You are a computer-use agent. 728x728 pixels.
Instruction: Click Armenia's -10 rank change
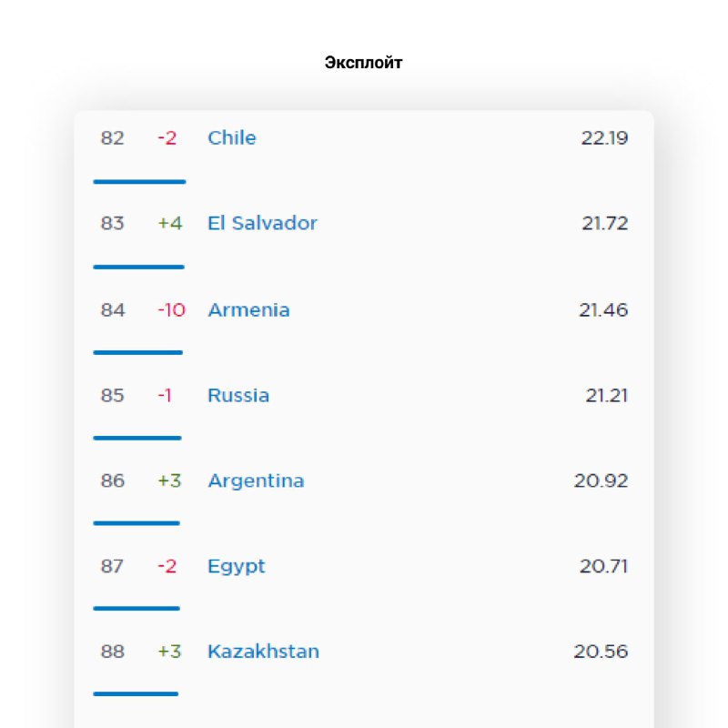pyautogui.click(x=171, y=310)
